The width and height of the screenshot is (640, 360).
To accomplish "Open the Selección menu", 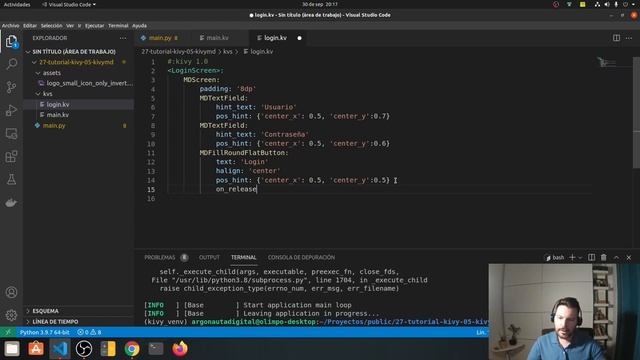I will [x=51, y=26].
